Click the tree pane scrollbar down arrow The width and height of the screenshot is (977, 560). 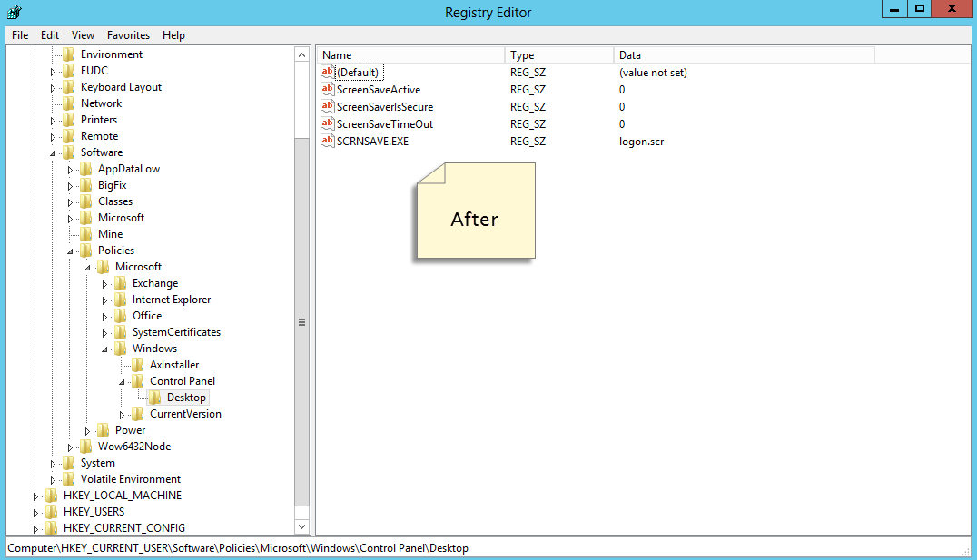301,526
